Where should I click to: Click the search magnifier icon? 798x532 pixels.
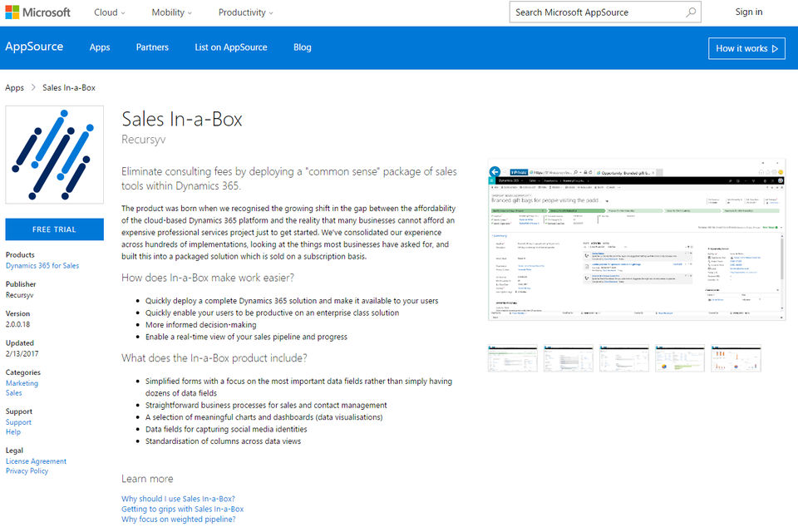click(691, 12)
